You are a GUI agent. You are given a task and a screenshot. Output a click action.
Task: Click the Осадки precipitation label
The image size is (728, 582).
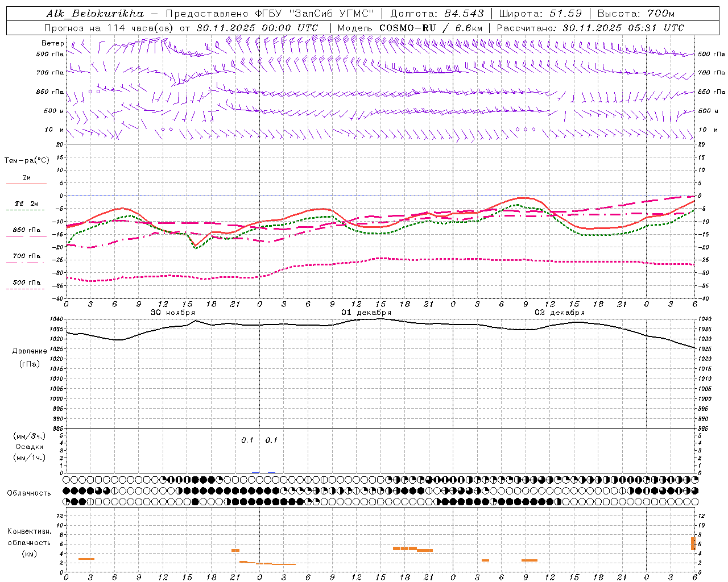coord(29,447)
